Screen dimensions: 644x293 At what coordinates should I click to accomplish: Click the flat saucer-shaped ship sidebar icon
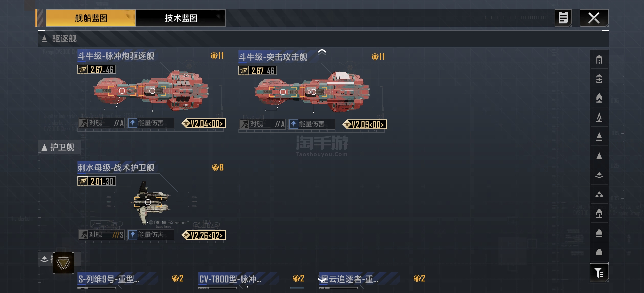point(599,175)
